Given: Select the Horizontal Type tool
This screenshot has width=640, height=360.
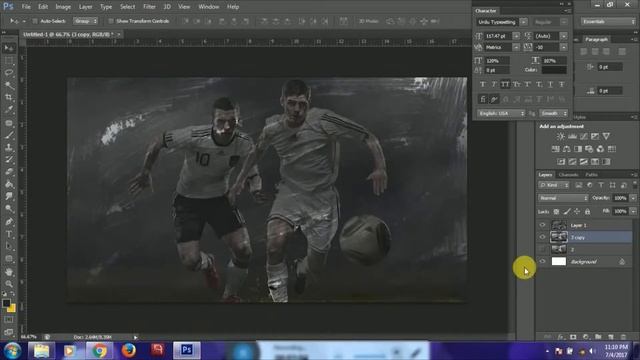Looking at the screenshot, I should tap(9, 234).
